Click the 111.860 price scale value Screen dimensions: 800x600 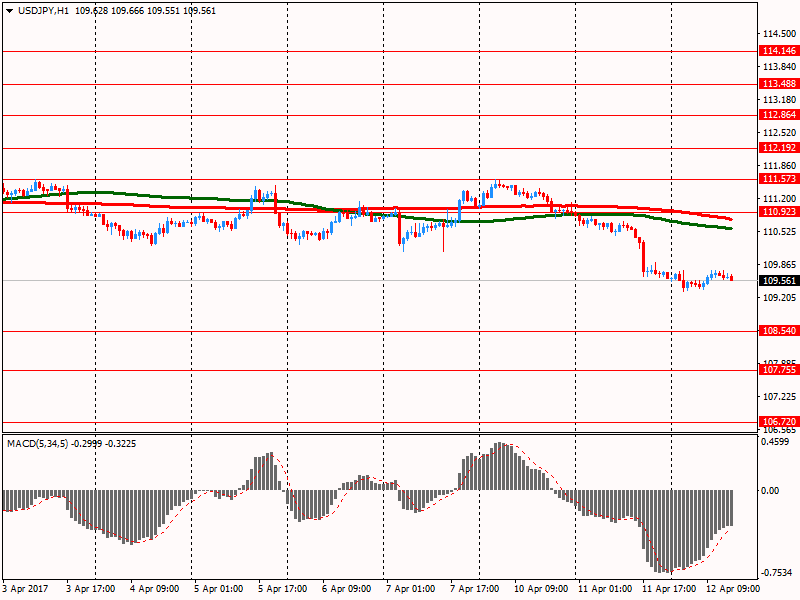[x=779, y=166]
